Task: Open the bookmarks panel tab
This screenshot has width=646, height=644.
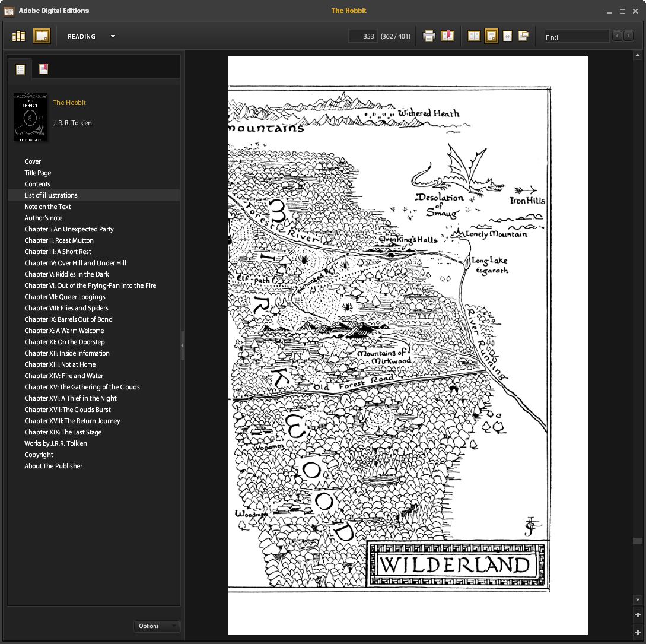Action: tap(43, 69)
